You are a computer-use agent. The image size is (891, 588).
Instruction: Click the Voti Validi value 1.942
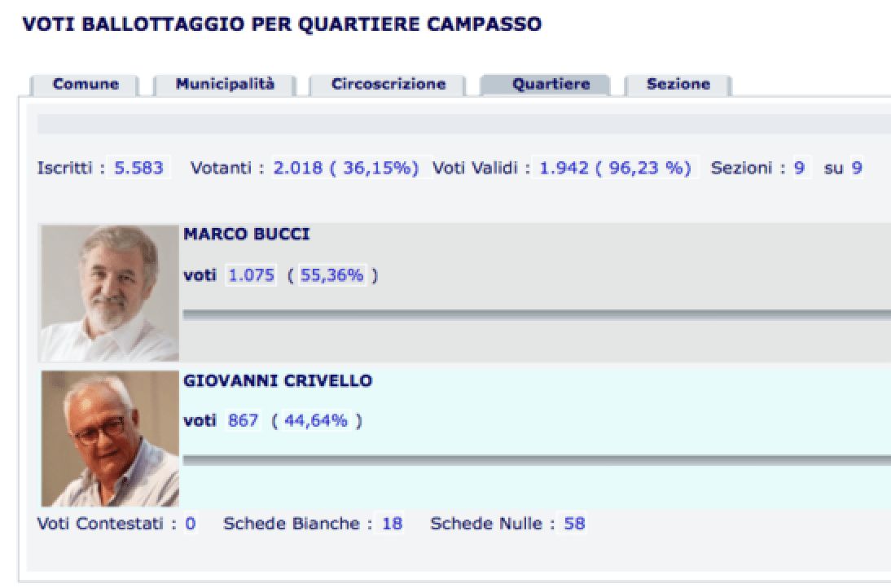pos(564,168)
